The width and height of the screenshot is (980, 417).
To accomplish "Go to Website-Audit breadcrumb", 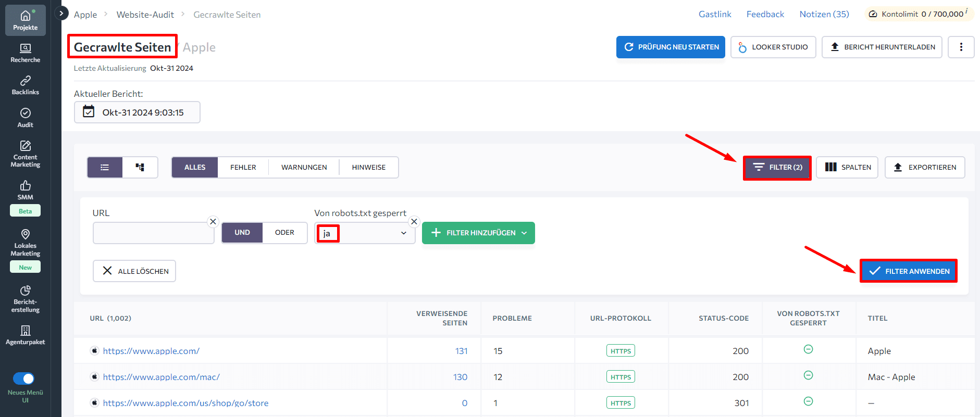I will click(x=145, y=15).
